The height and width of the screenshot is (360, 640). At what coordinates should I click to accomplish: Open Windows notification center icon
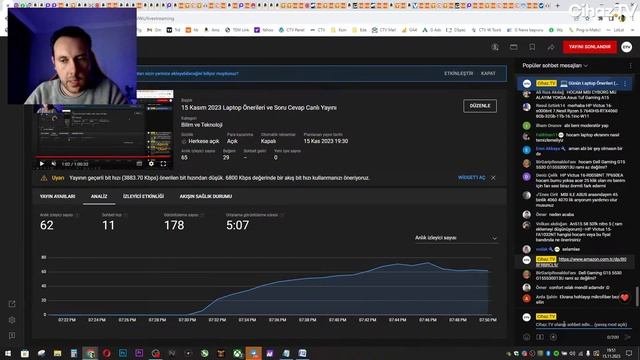pyautogui.click(x=629, y=353)
